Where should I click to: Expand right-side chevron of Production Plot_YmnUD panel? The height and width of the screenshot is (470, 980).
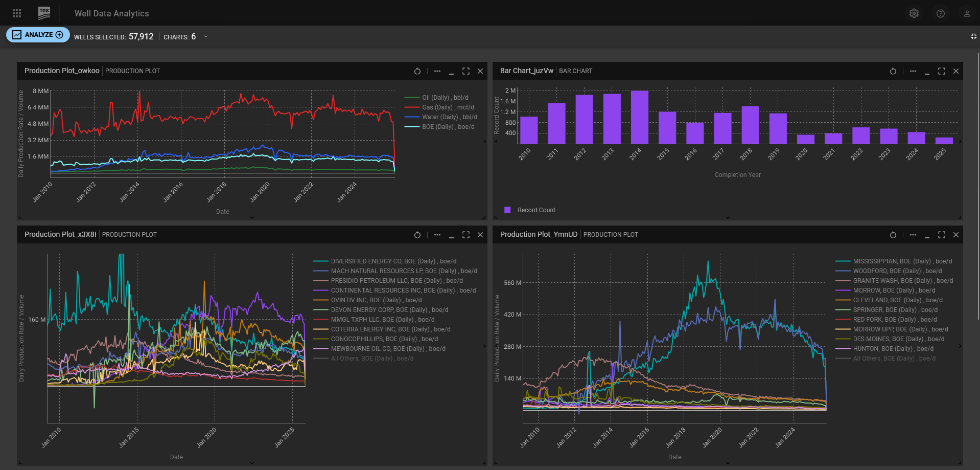coord(960,346)
